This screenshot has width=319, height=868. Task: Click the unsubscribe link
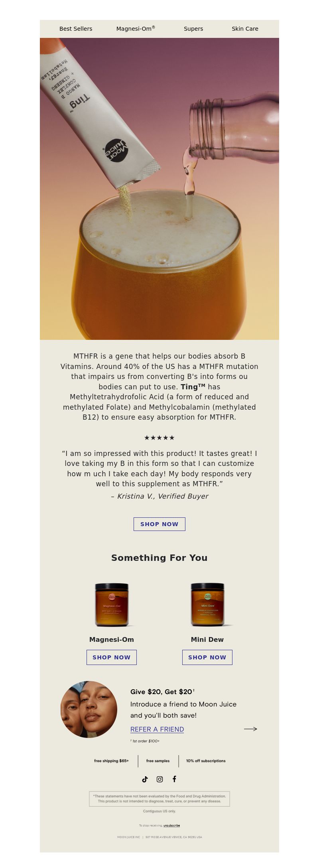coord(171,825)
